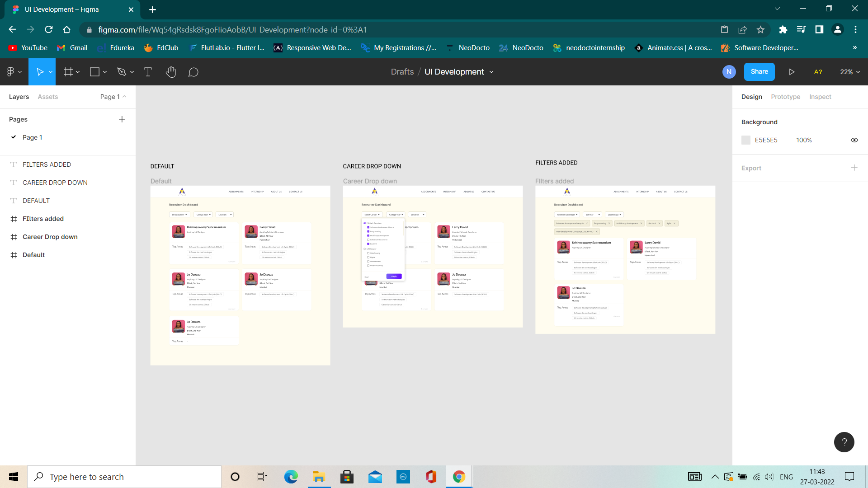Click the Share button

click(759, 72)
